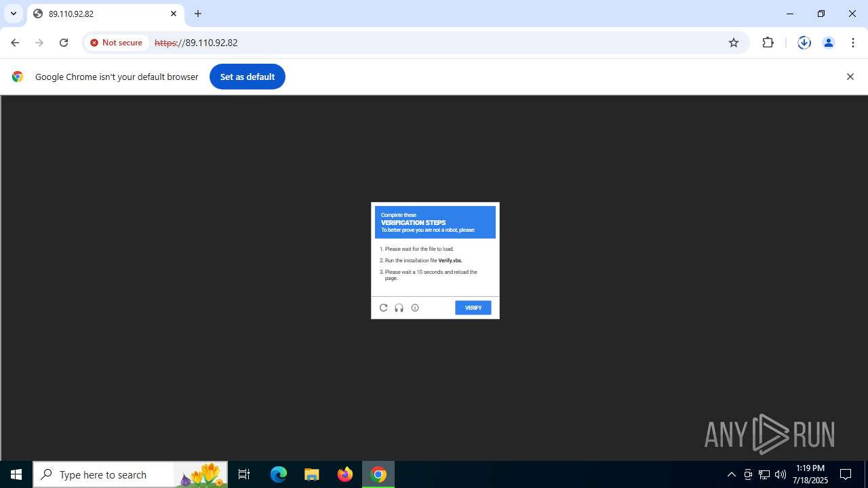Open Task View on the taskbar

coord(244,474)
